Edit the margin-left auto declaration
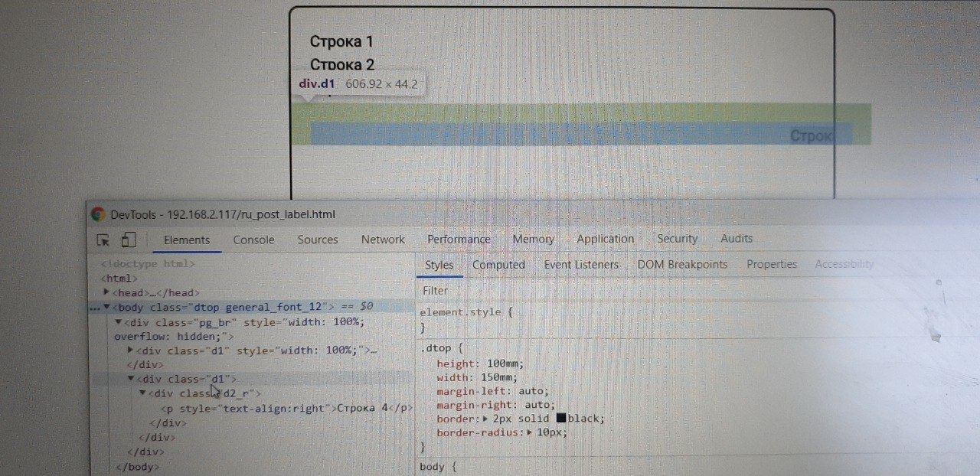Screen dimensions: 980x476 pyautogui.click(x=493, y=391)
